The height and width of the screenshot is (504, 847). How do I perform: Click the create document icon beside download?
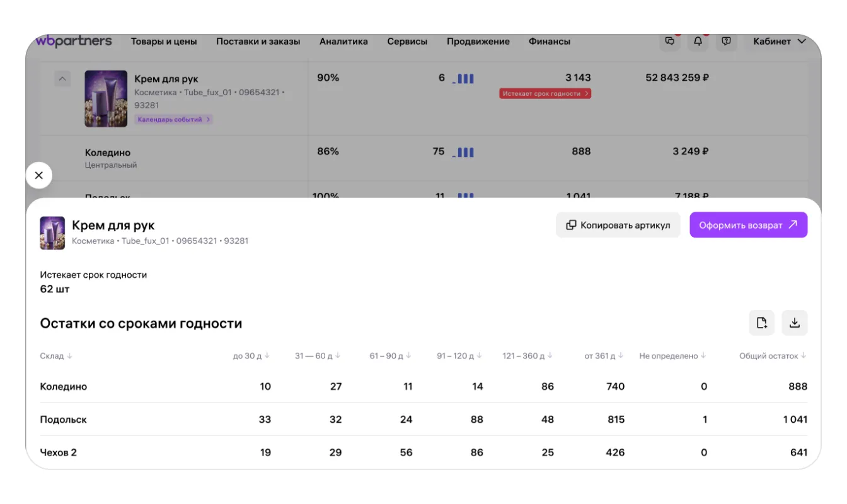pyautogui.click(x=761, y=323)
